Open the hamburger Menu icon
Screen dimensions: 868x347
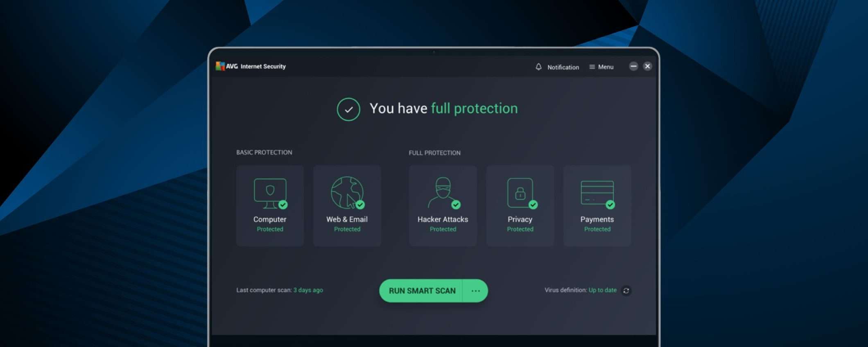(592, 67)
